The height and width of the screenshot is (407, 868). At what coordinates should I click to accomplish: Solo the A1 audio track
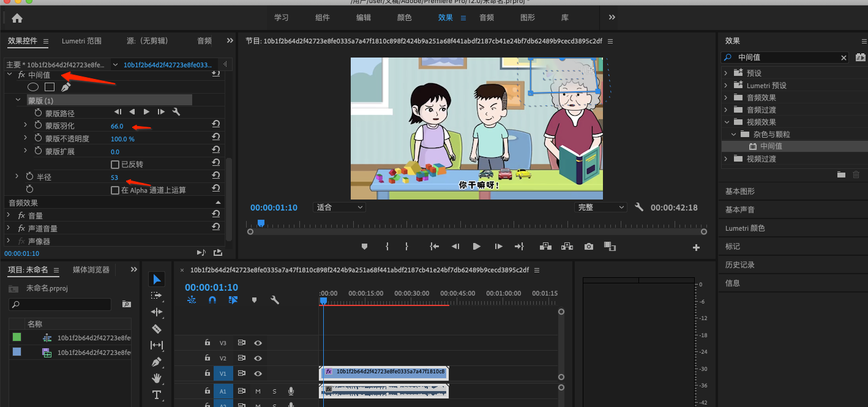click(x=274, y=391)
